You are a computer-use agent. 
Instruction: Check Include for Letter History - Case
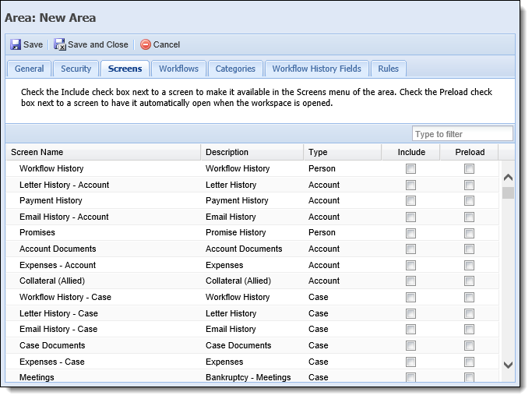click(410, 313)
